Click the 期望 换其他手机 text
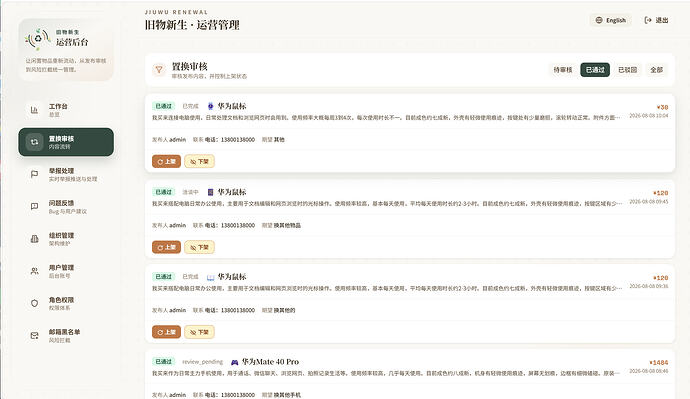This screenshot has width=690, height=399. tap(281, 395)
